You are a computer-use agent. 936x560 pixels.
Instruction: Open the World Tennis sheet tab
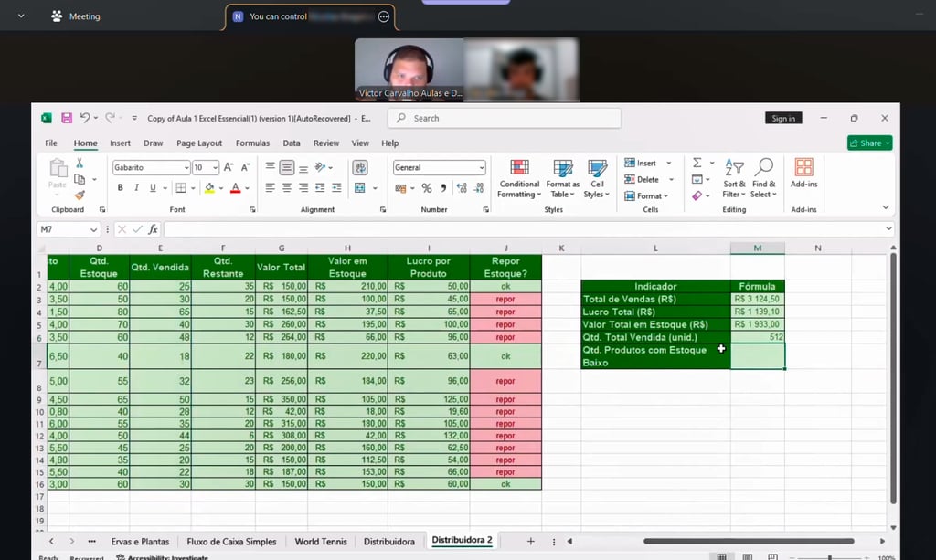coord(321,542)
